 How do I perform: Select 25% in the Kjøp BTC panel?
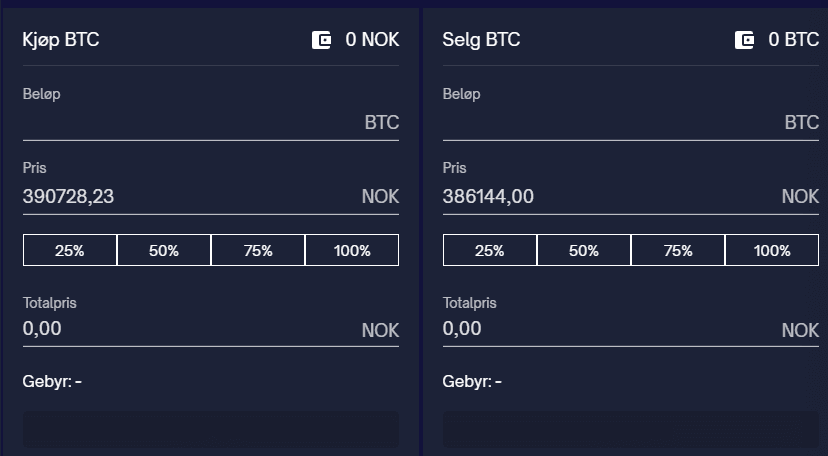coord(70,250)
